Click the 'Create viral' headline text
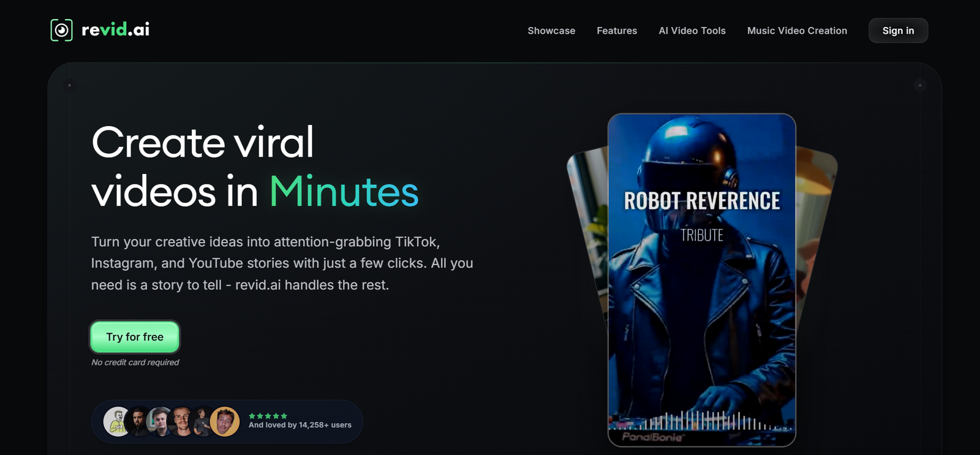 203,142
